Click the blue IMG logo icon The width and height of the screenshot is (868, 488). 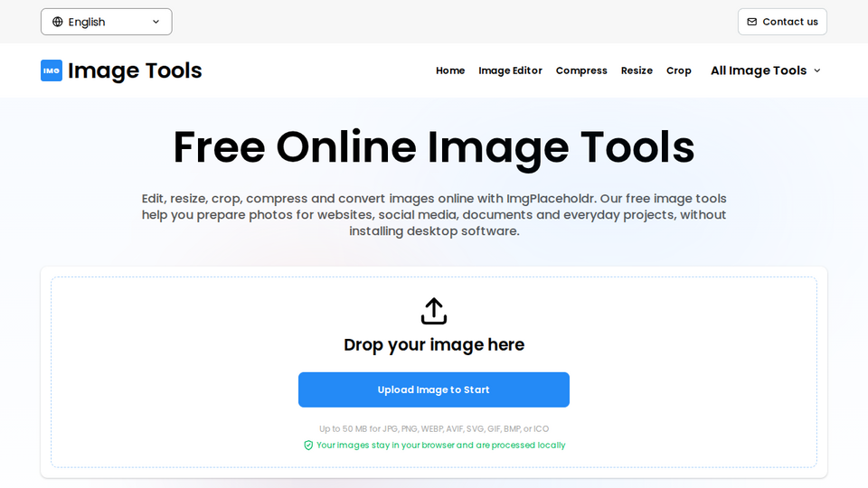click(x=52, y=70)
